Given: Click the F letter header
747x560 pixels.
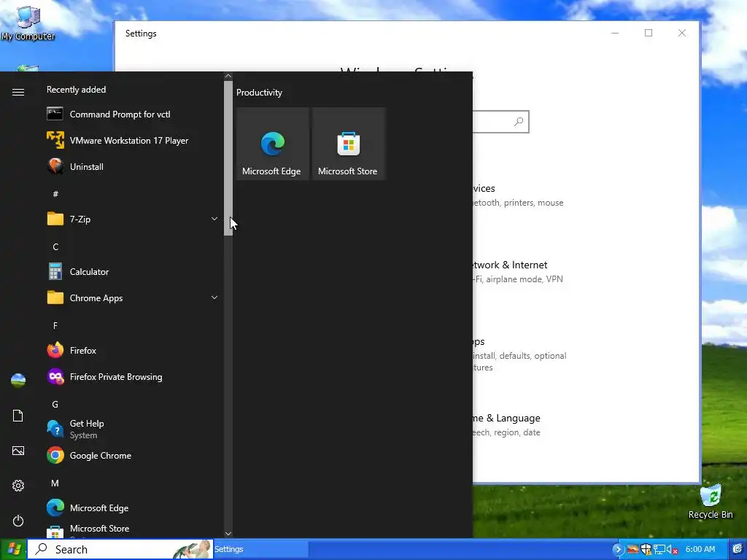Looking at the screenshot, I should click(55, 326).
